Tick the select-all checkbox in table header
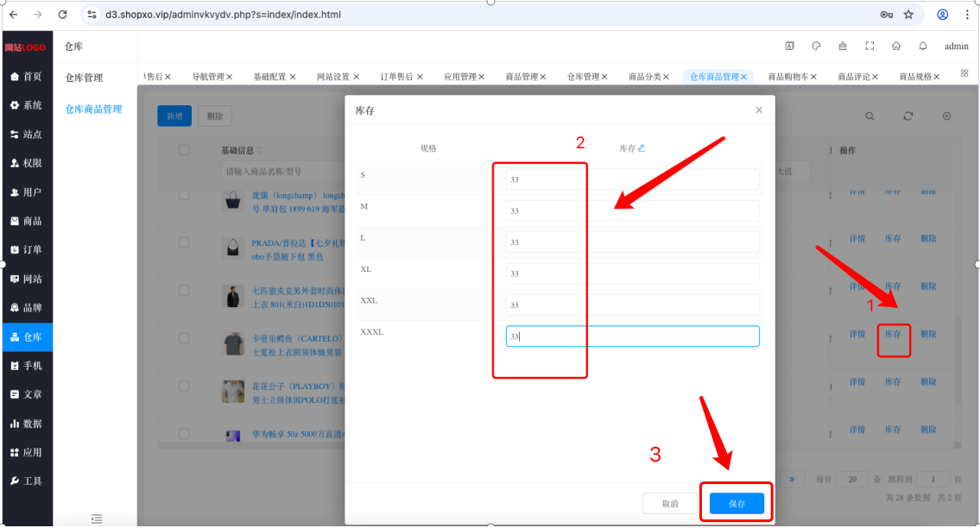 coord(184,150)
